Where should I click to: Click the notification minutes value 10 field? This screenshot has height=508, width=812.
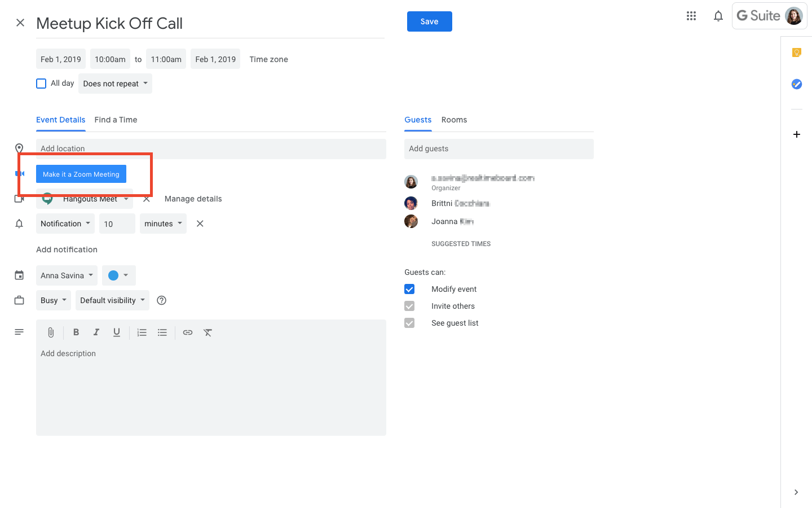[x=117, y=224]
